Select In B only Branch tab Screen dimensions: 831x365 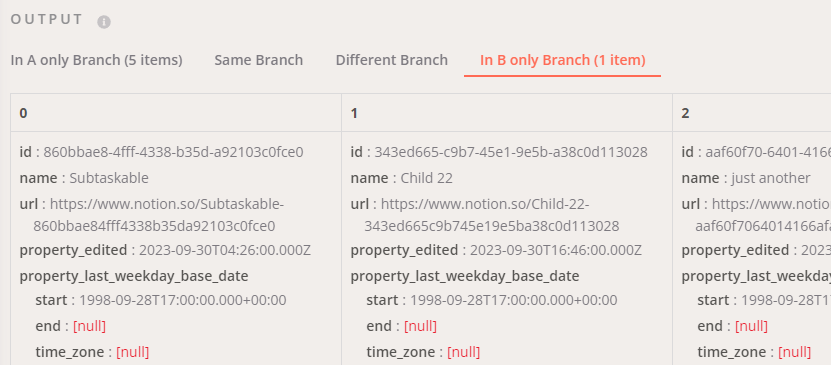click(563, 60)
